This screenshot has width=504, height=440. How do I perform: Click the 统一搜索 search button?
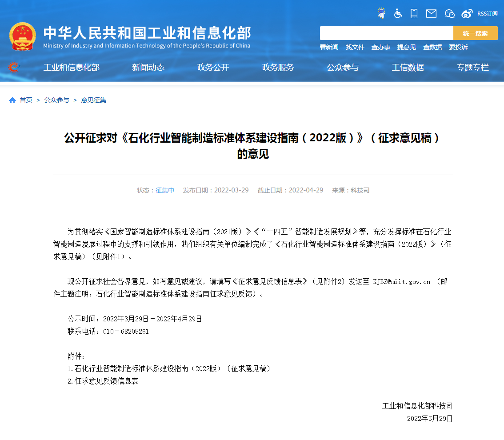pyautogui.click(x=476, y=33)
